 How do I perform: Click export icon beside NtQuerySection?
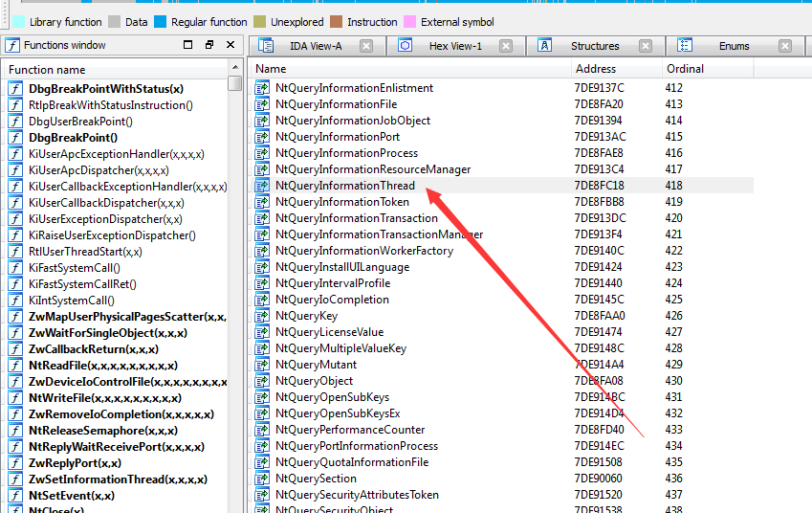click(x=262, y=479)
